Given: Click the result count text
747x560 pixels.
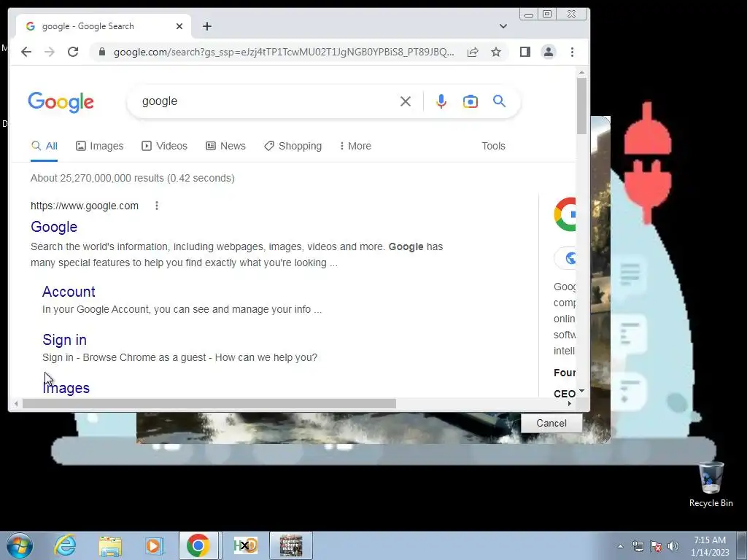Looking at the screenshot, I should pos(133,178).
